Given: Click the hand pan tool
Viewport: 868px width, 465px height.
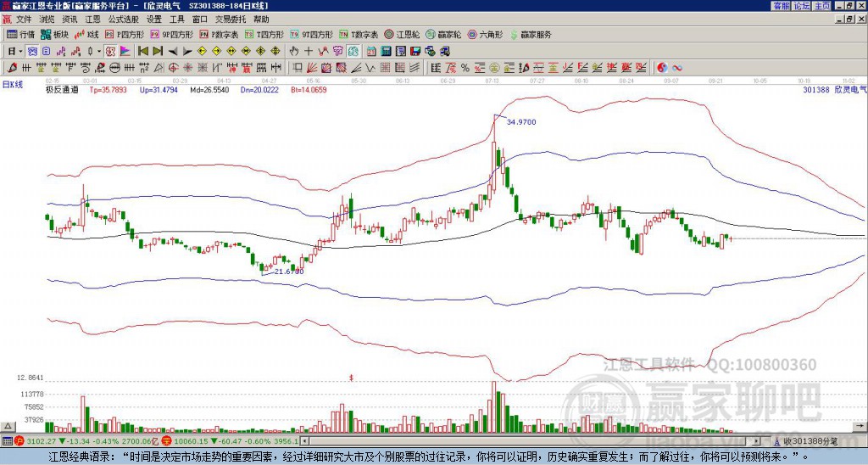Looking at the screenshot, I should click(293, 51).
